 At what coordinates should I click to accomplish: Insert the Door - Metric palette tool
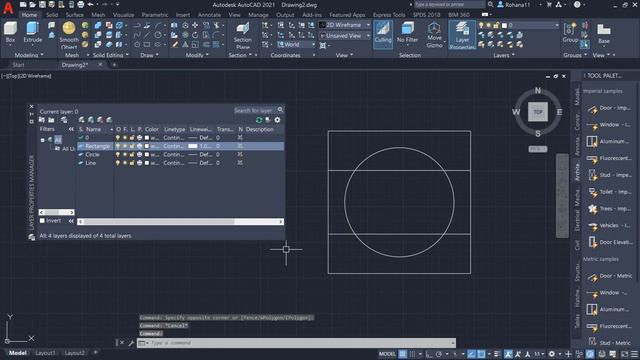(610, 276)
